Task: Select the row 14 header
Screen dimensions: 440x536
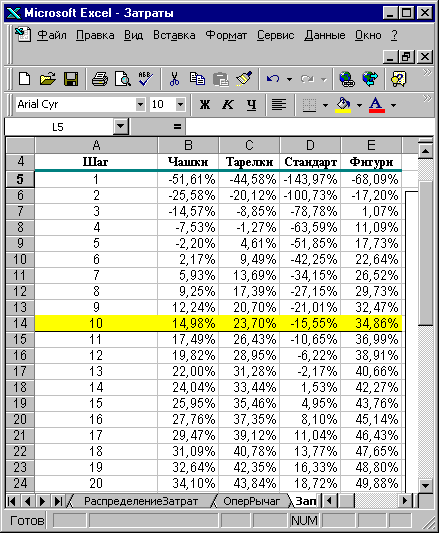Action: point(20,323)
